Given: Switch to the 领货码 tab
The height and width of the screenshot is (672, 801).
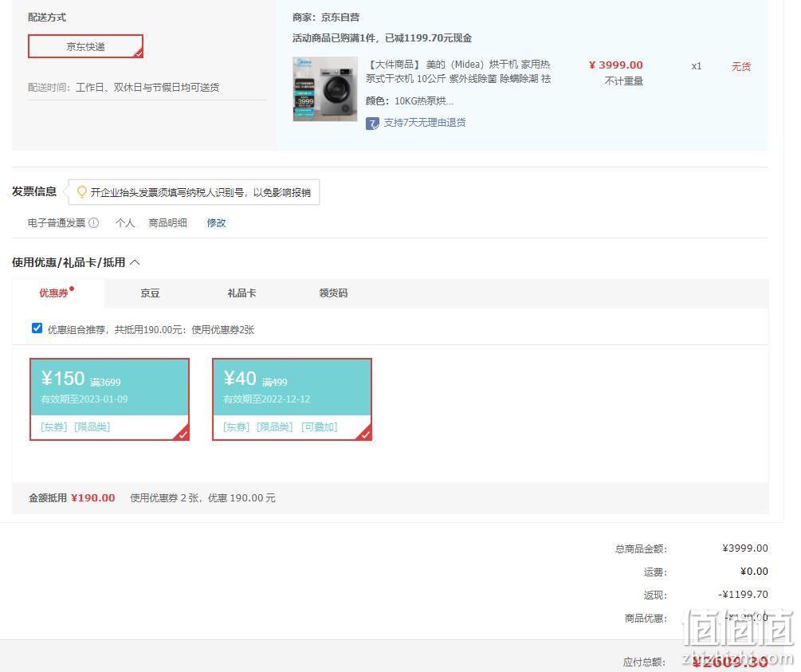Looking at the screenshot, I should 333,293.
